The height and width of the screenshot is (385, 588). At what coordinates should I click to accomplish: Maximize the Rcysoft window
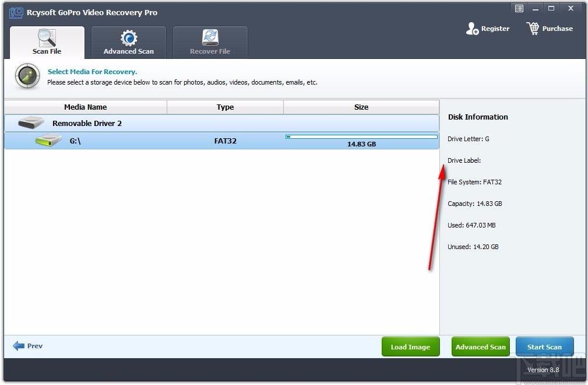click(551, 8)
